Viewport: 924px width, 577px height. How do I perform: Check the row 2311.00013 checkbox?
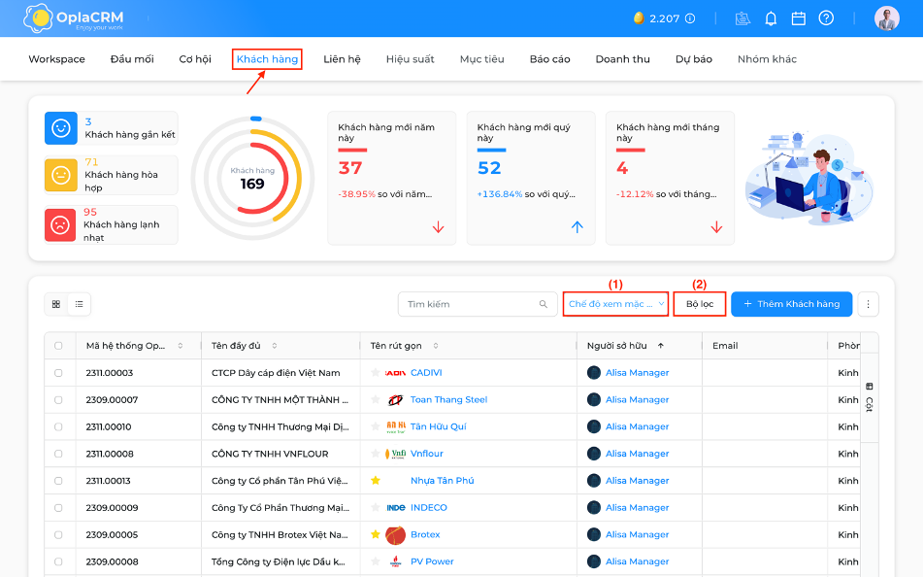[58, 481]
